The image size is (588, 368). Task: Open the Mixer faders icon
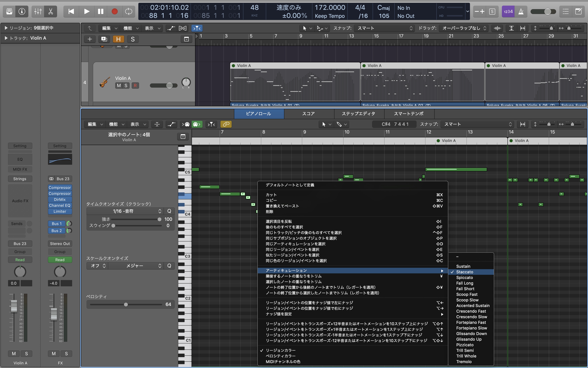click(x=38, y=11)
